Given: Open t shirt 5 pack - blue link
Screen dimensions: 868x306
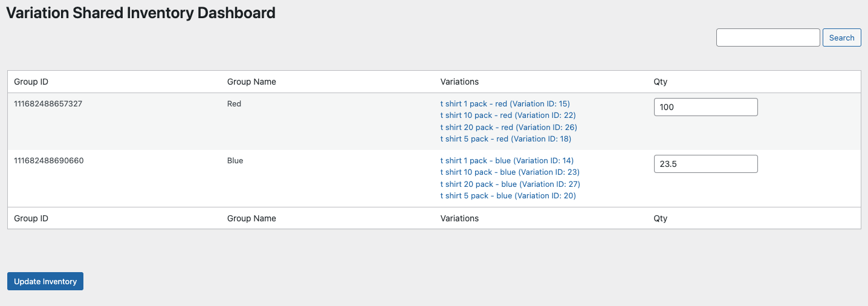Looking at the screenshot, I should 508,196.
